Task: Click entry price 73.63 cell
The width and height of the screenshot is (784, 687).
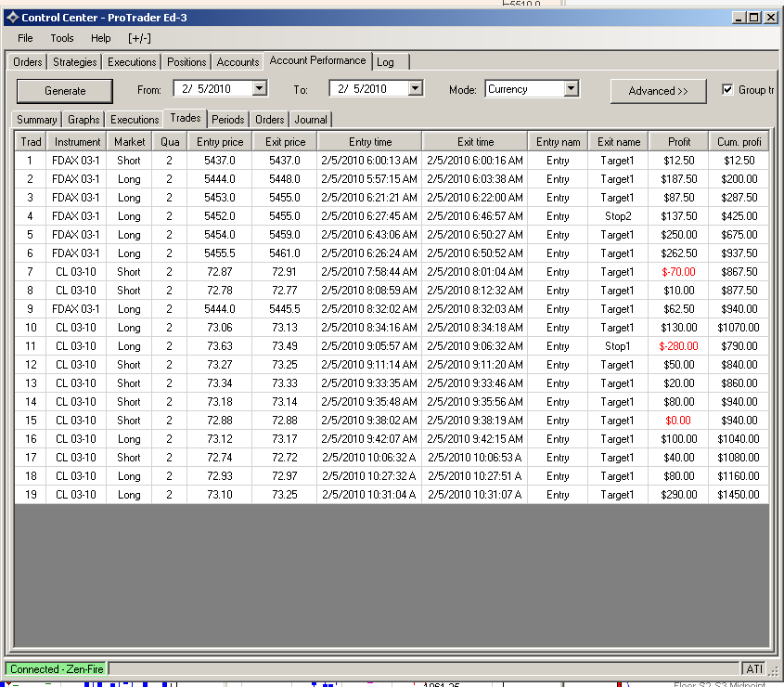Action: click(220, 345)
